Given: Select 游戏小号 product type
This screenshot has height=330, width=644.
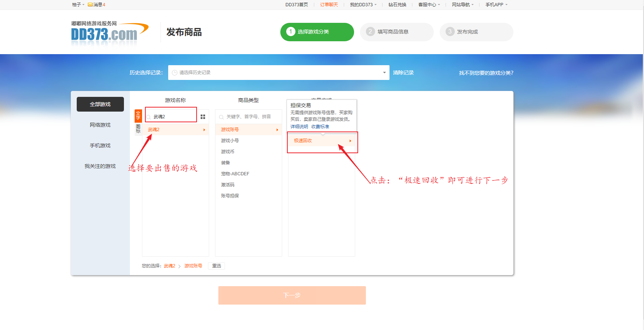Looking at the screenshot, I should tap(249, 141).
